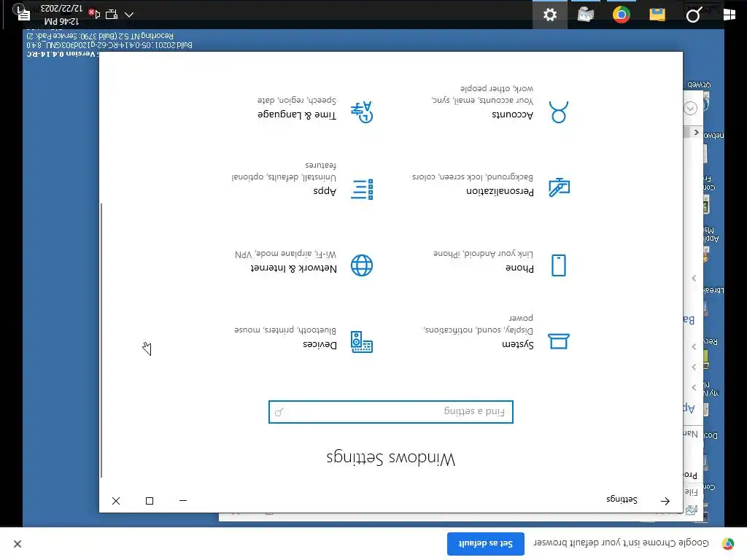Click the Devices category label

(320, 344)
